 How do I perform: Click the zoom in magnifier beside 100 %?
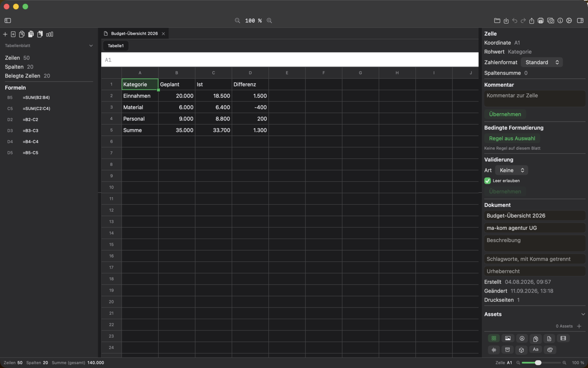click(x=269, y=20)
